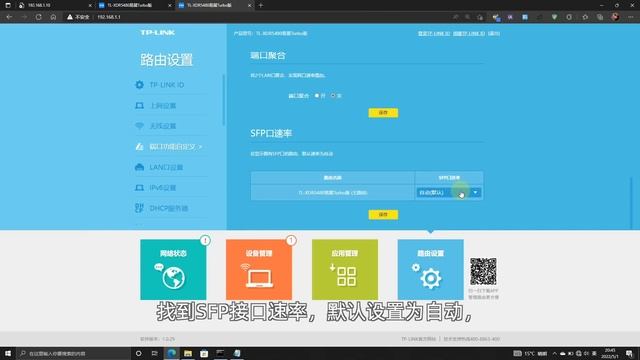Click the QR code image
Screen dimensions: 640x360
tap(483, 271)
